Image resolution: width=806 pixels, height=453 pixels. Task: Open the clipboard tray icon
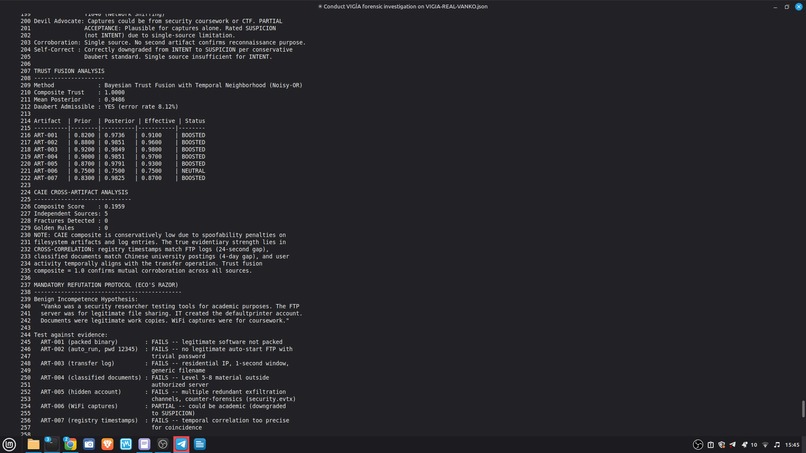pyautogui.click(x=710, y=445)
